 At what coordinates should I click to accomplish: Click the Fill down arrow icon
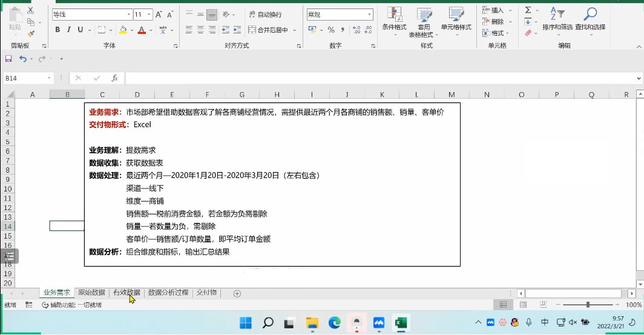(x=528, y=21)
